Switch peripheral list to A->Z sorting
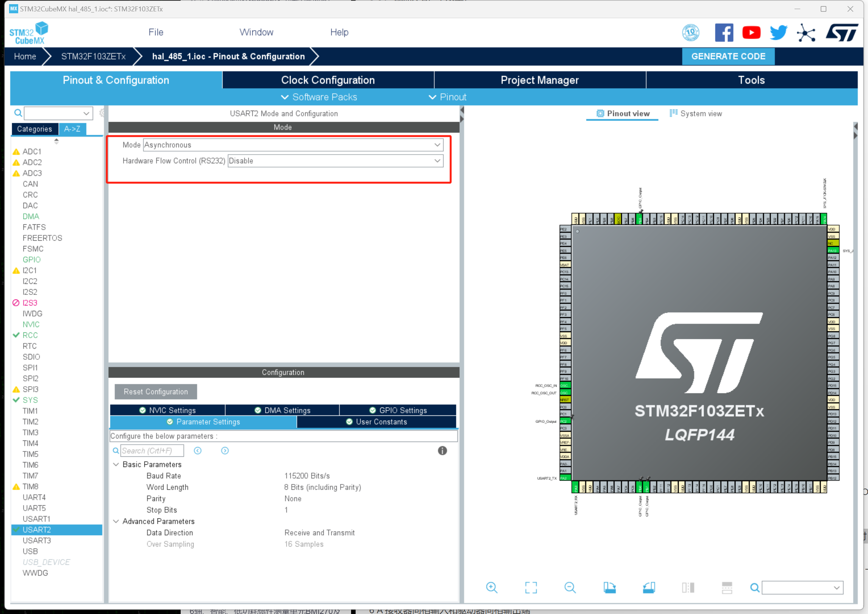Viewport: 868px width, 614px height. tap(72, 129)
